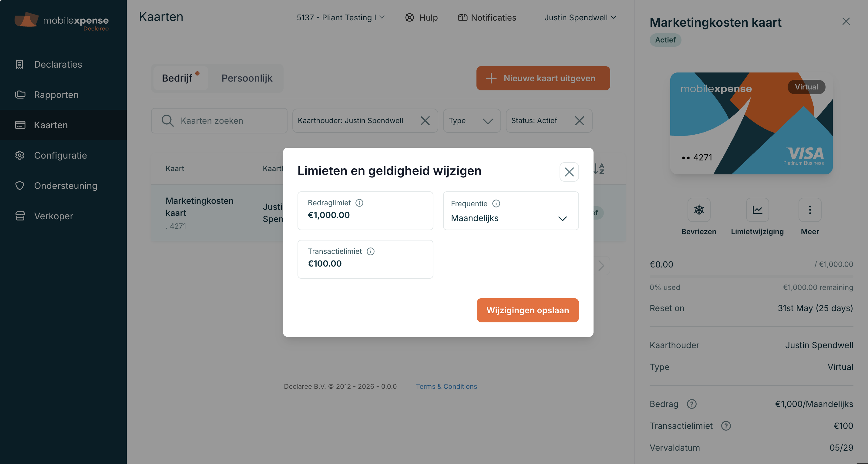Open Rapporten in the sidebar
The height and width of the screenshot is (464, 868).
click(63, 95)
